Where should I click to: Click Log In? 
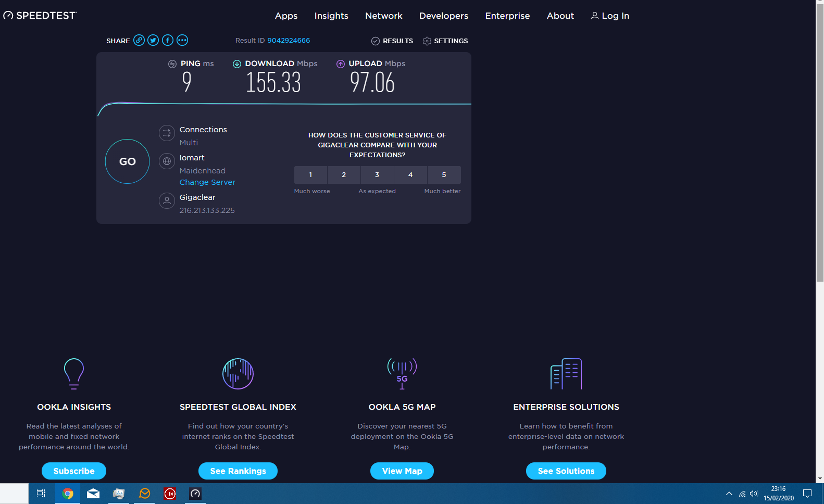pyautogui.click(x=610, y=16)
